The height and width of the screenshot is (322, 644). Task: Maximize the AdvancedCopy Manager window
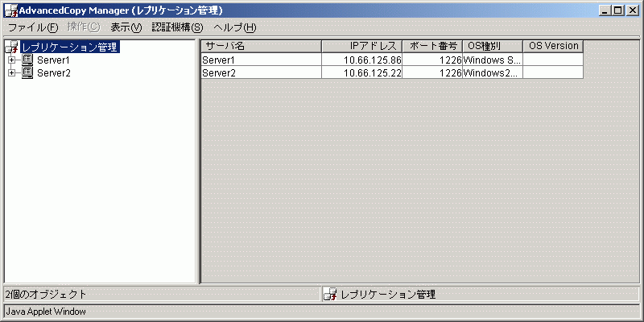pos(617,11)
